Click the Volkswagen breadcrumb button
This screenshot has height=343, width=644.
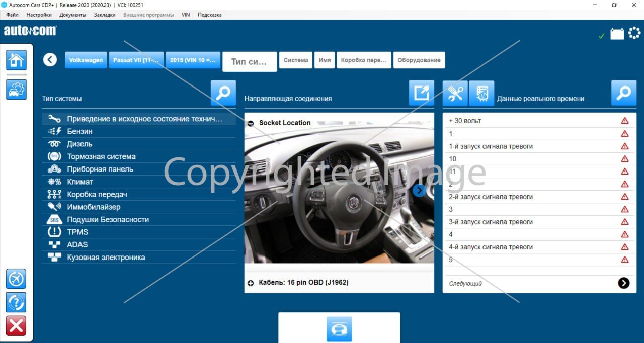tap(86, 60)
